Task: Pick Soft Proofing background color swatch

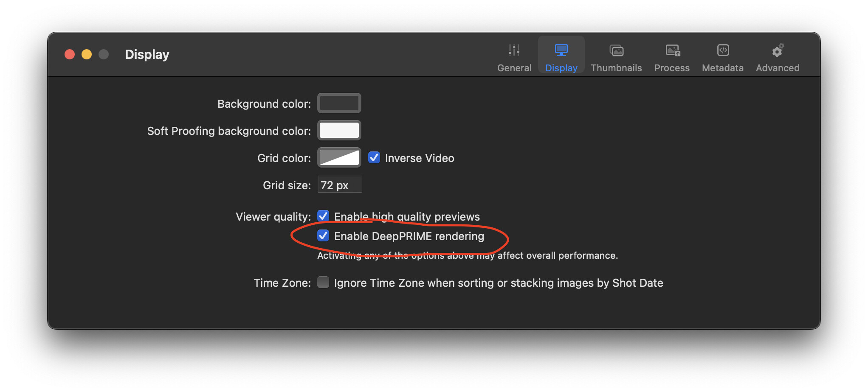Action: click(339, 130)
